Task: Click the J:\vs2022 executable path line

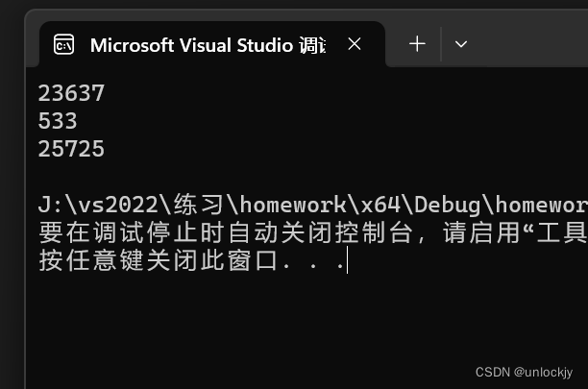Action: [313, 205]
